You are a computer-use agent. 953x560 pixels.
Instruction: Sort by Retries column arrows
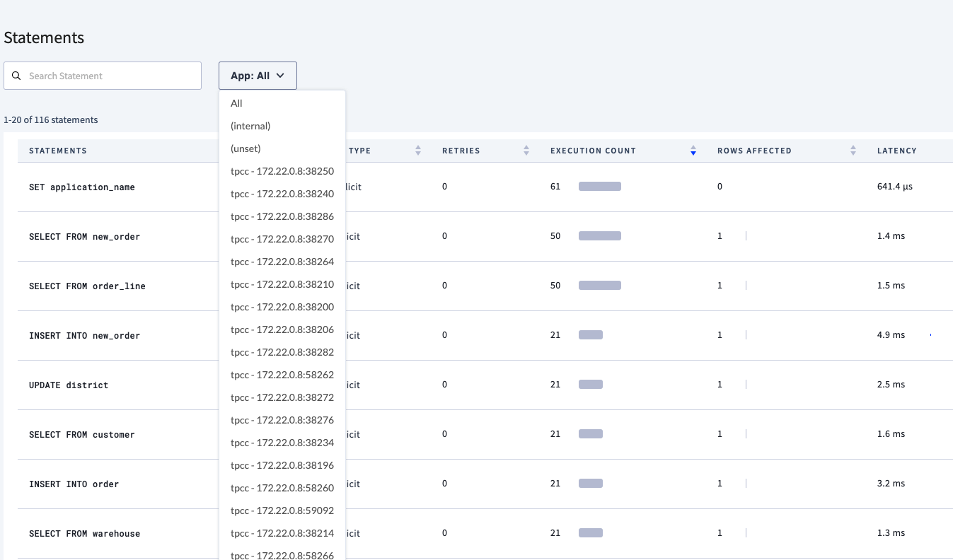pyautogui.click(x=526, y=151)
